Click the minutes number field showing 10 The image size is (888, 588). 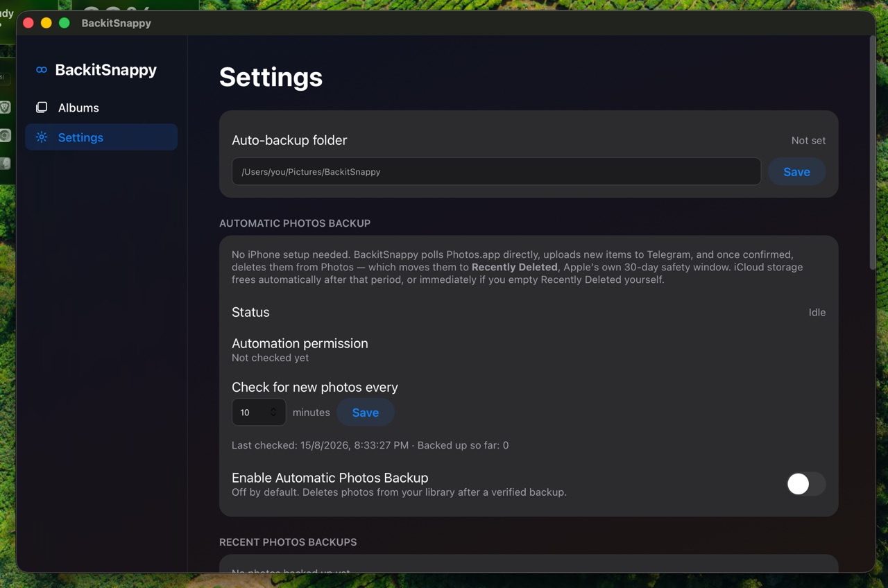click(259, 413)
